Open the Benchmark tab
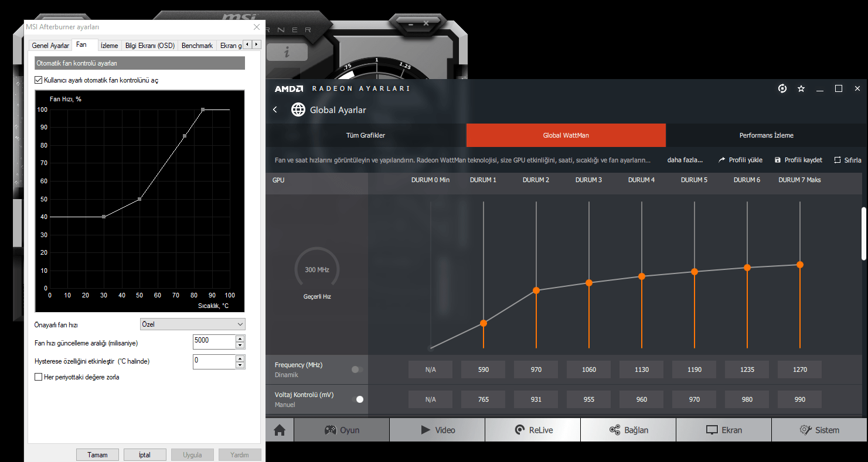This screenshot has height=462, width=868. coord(197,46)
